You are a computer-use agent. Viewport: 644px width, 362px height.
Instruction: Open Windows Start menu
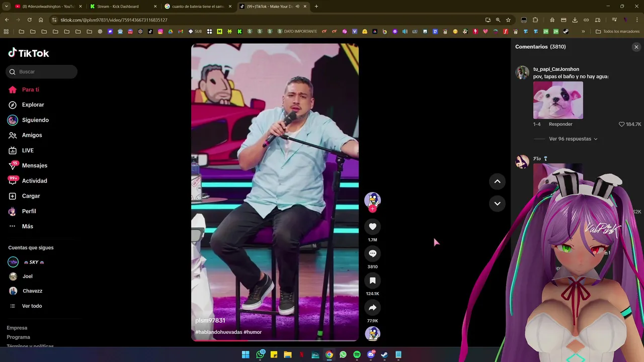pos(246,354)
